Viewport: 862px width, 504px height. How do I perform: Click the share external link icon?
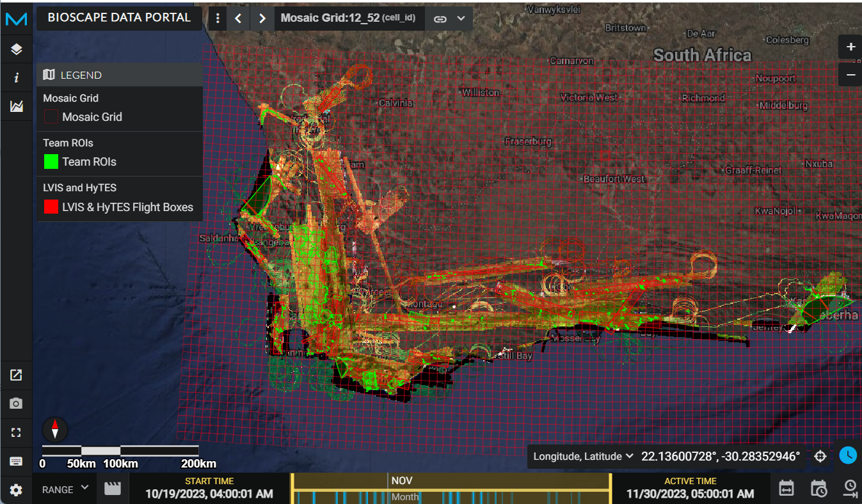click(16, 375)
